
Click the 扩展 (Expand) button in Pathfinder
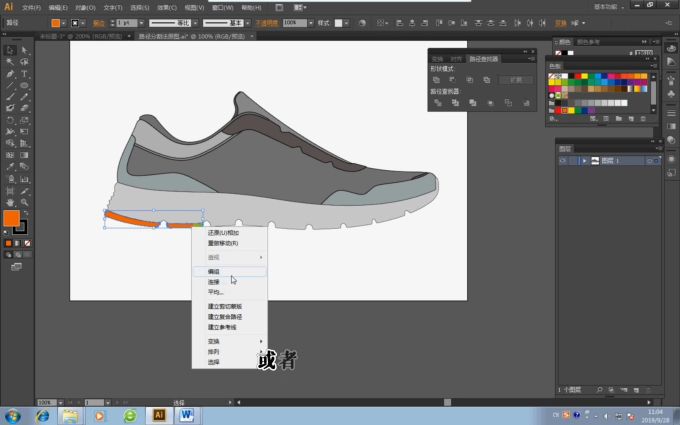pos(516,80)
